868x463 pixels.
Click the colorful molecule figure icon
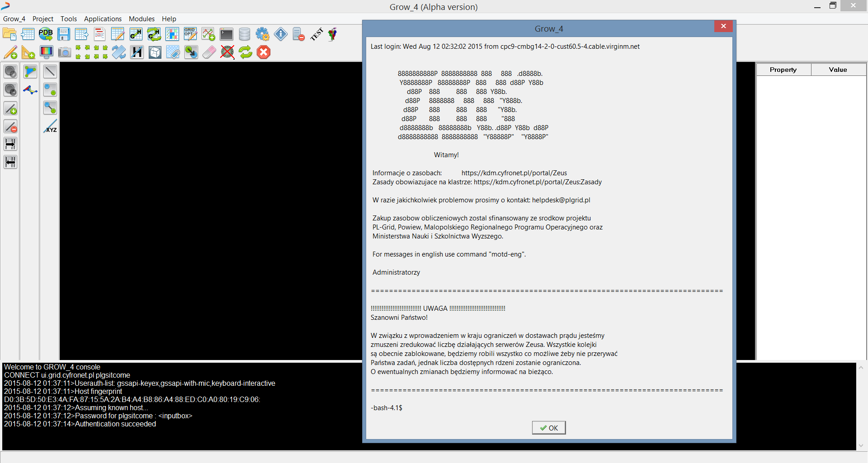pyautogui.click(x=333, y=34)
